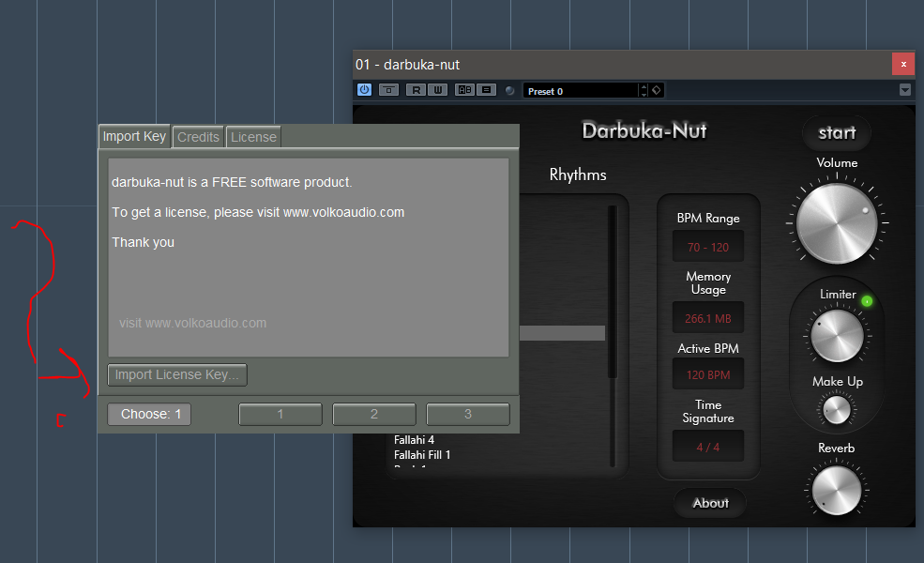Click the 'To get a license' line
The width and height of the screenshot is (924, 563).
click(258, 212)
